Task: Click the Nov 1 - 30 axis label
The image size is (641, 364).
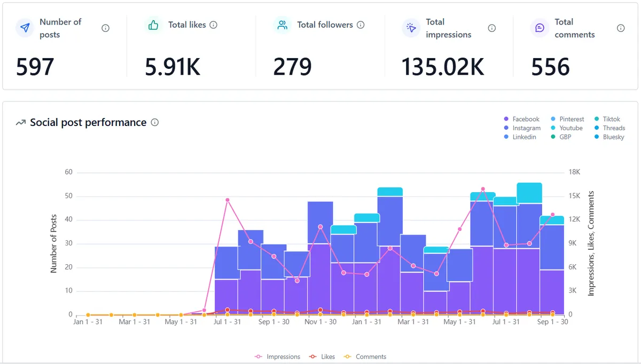Action: click(x=320, y=322)
